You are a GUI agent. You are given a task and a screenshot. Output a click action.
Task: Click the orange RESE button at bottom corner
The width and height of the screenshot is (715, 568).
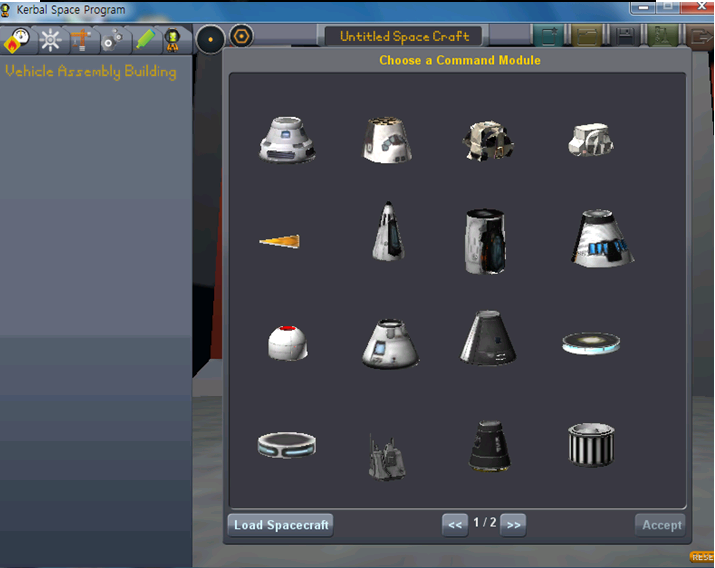(x=702, y=557)
